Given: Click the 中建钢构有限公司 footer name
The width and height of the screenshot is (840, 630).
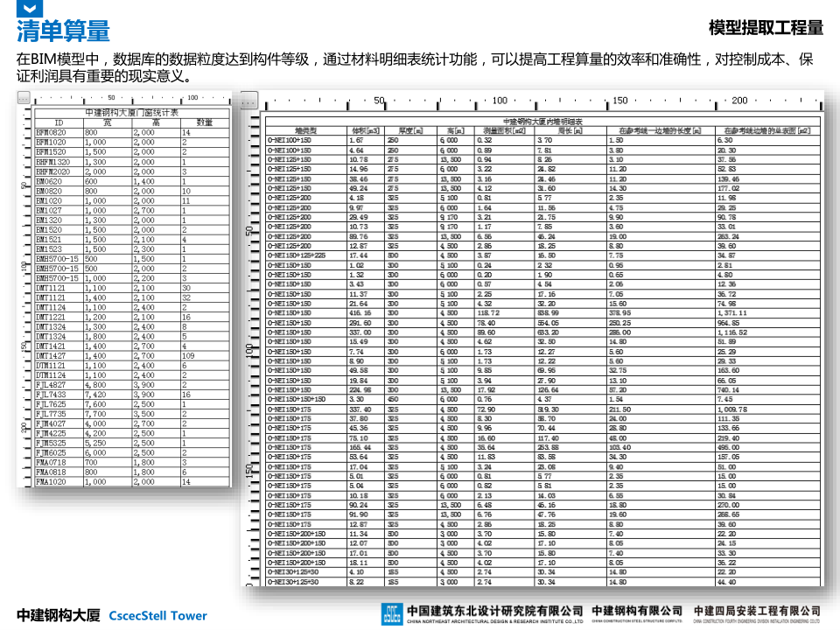Looking at the screenshot, I should coord(637,611).
